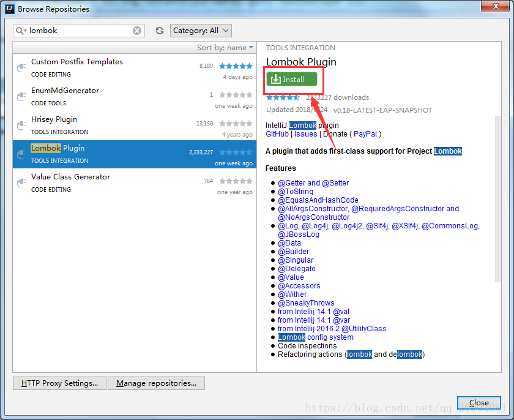The image size is (514, 420).
Task: Click in the lombok search field
Action: (x=80, y=31)
